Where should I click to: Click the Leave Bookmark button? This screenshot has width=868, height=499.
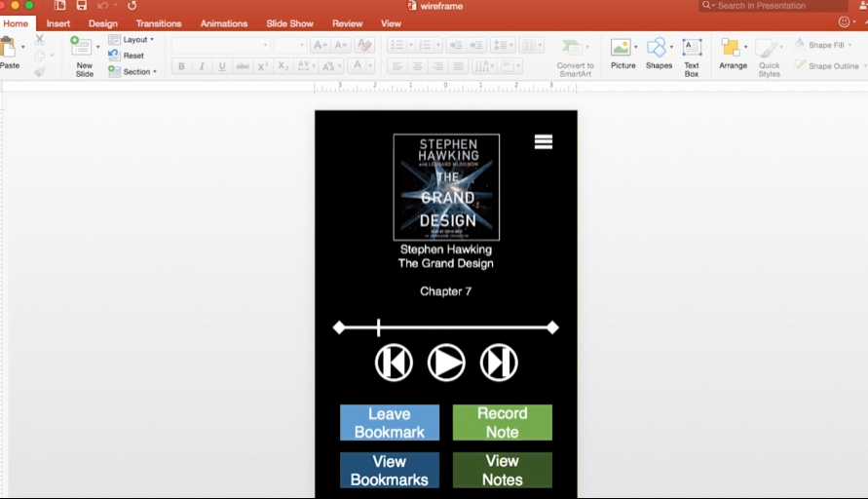point(390,423)
